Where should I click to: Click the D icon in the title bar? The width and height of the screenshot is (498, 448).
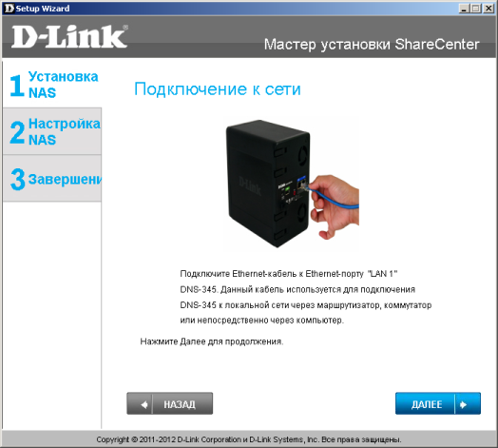[10, 9]
